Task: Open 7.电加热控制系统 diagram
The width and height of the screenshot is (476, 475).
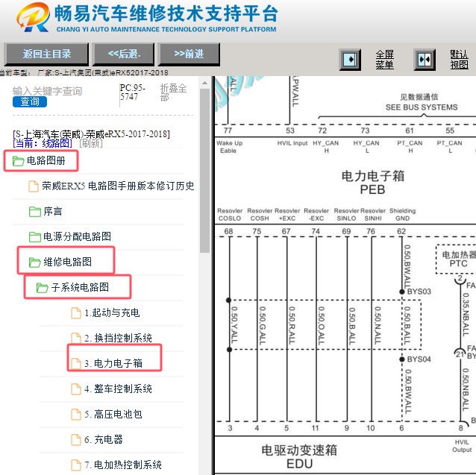Action: pos(123,465)
